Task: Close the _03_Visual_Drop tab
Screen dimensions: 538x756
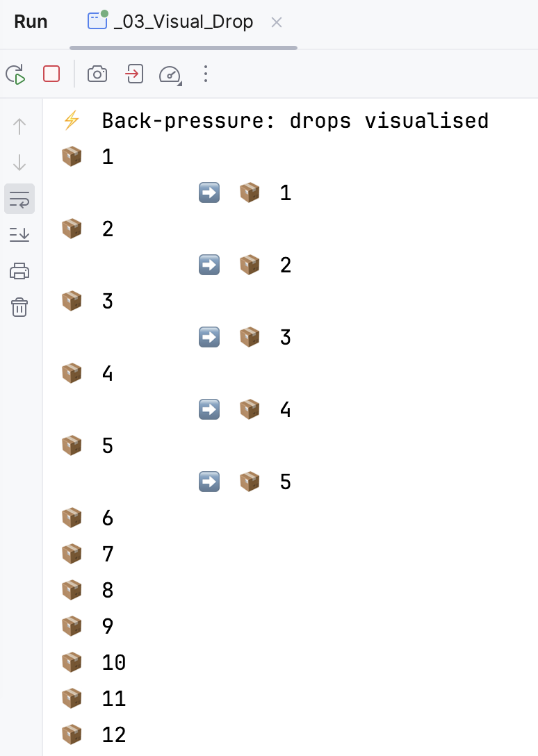Action: point(276,22)
